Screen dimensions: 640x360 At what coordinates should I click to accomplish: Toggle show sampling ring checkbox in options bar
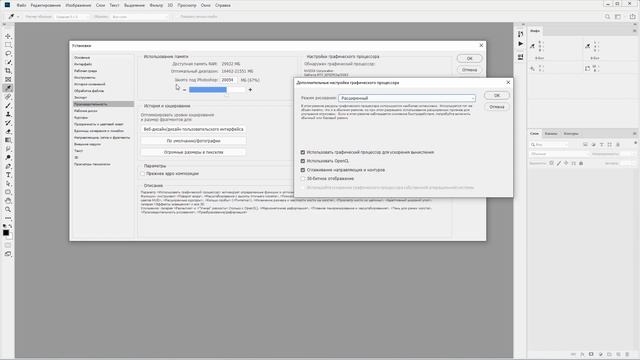pyautogui.click(x=178, y=17)
